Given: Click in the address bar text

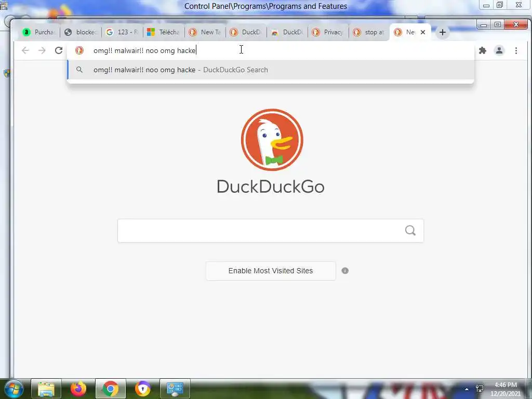Looking at the screenshot, I should [144, 50].
